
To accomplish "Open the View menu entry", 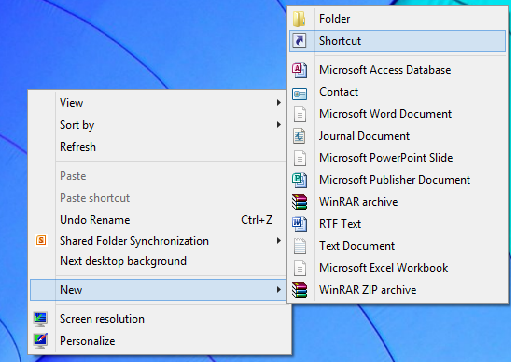I will pyautogui.click(x=157, y=103).
